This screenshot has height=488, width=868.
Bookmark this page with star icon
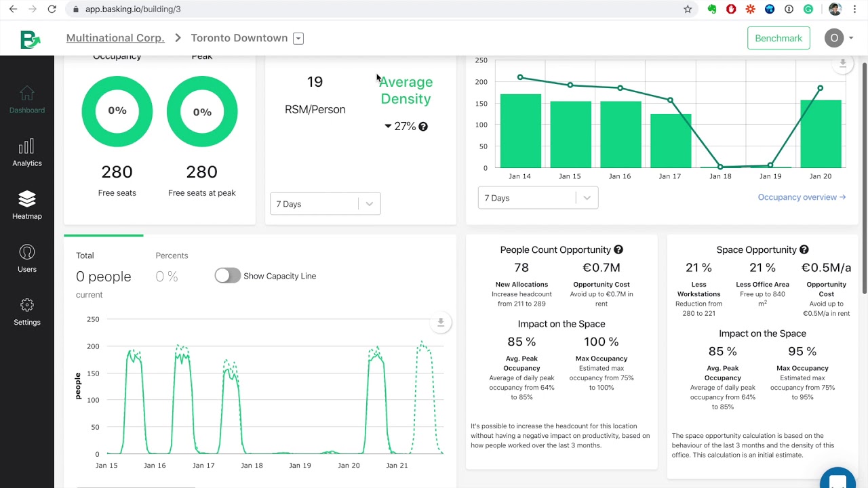[688, 9]
